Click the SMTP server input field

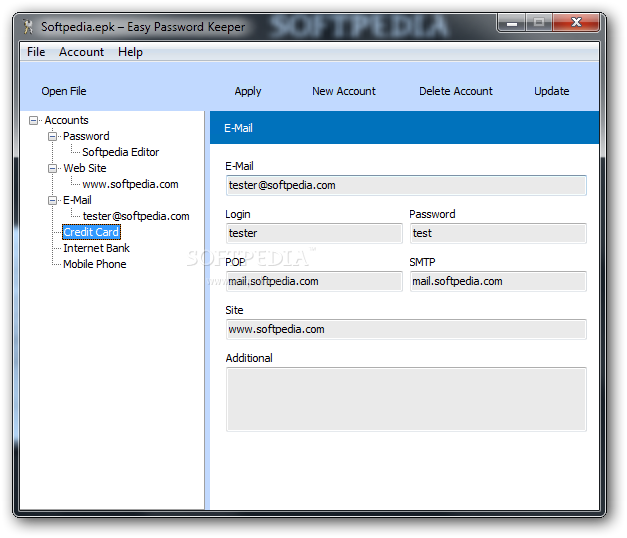coord(498,282)
